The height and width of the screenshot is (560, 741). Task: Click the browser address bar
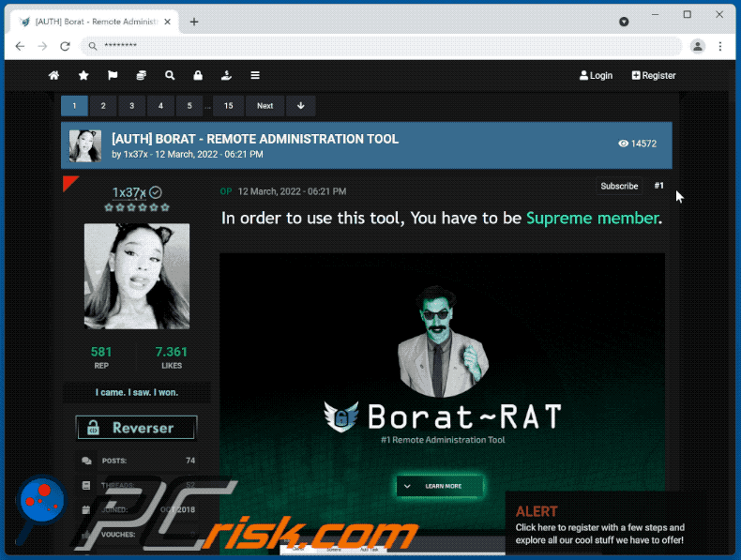pos(375,46)
